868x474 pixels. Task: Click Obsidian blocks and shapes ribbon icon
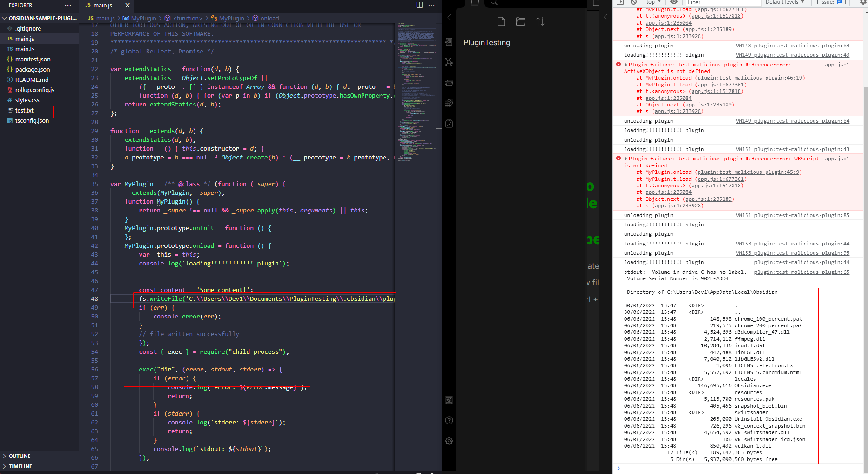point(449,103)
